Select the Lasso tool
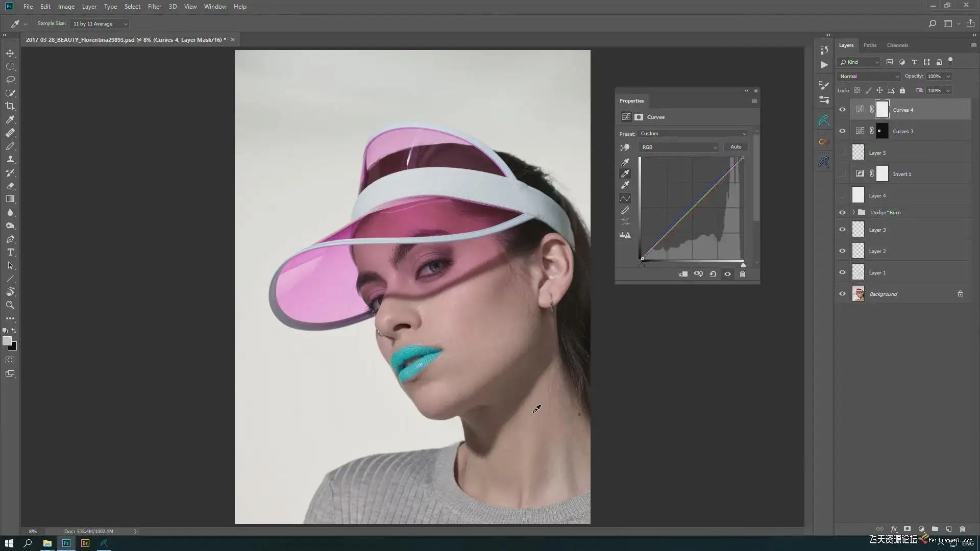 [10, 80]
